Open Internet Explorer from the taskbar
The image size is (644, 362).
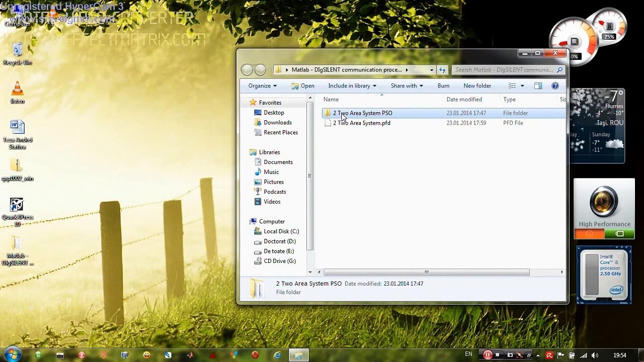point(277,355)
